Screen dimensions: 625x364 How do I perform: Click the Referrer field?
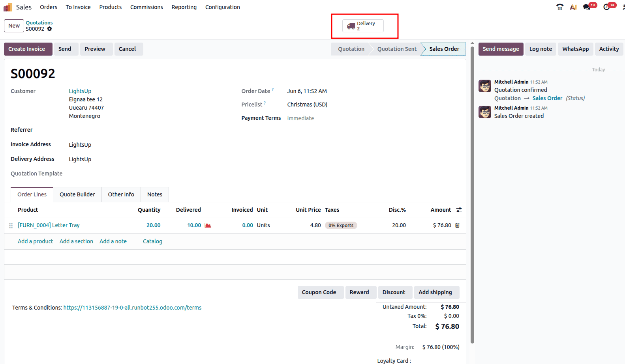pos(150,130)
